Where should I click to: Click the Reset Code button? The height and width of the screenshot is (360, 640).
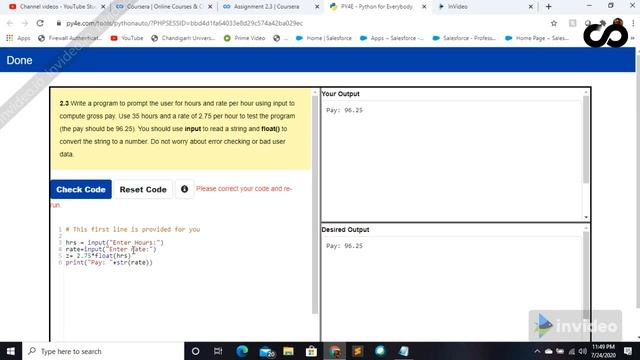coord(143,189)
